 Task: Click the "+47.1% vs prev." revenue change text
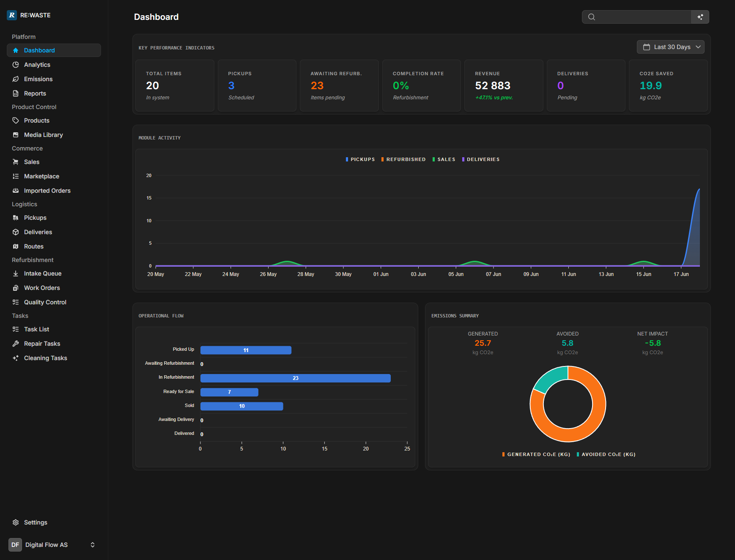pyautogui.click(x=494, y=98)
